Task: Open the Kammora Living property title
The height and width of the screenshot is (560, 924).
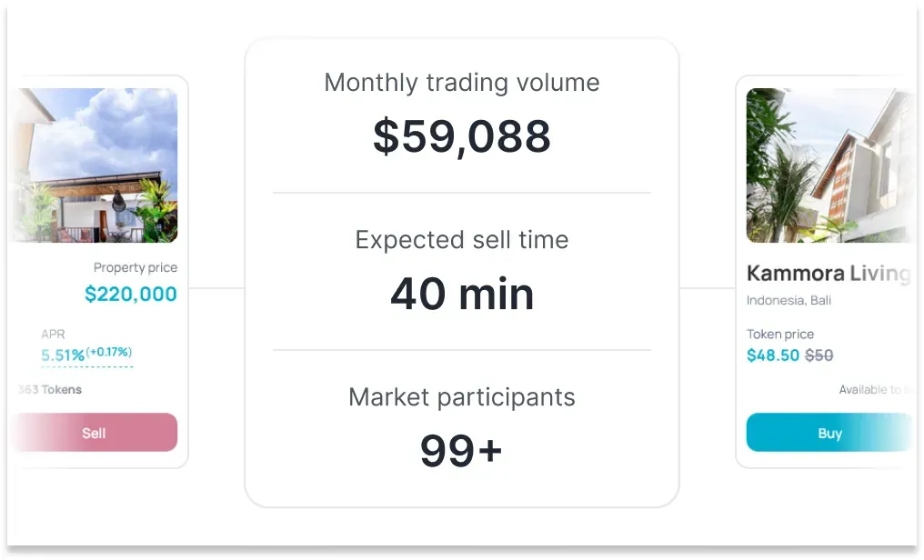Action: click(x=828, y=274)
